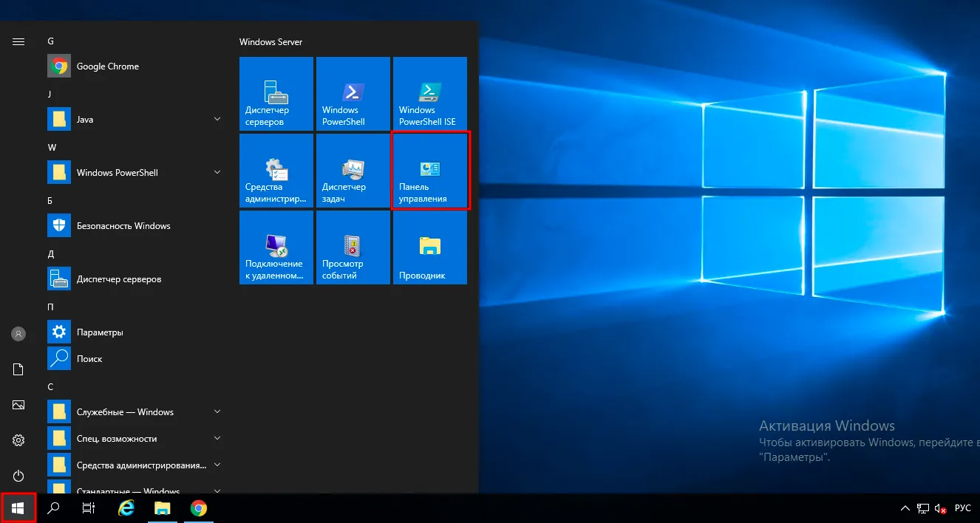The height and width of the screenshot is (523, 980).
Task: Switch input language via РУС indicator
Action: pyautogui.click(x=963, y=508)
